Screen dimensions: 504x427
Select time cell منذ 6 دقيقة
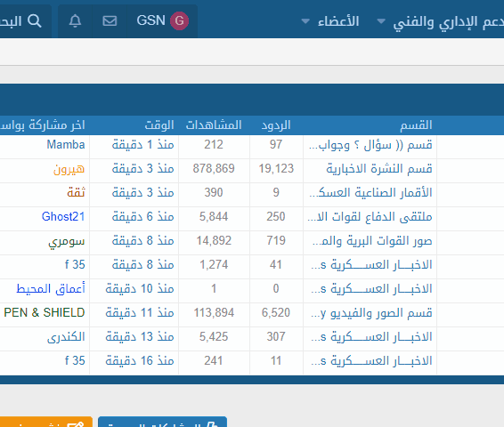tap(143, 217)
